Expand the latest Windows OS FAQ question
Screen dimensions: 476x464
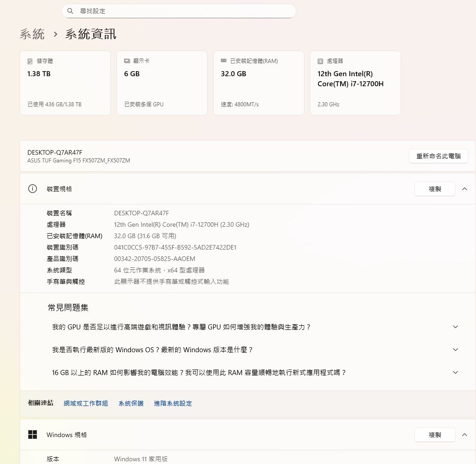pyautogui.click(x=455, y=350)
